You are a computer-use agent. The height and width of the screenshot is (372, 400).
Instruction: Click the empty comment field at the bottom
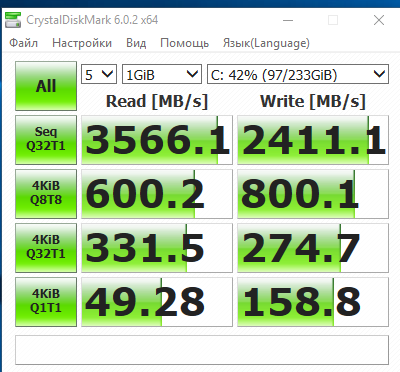[202, 350]
